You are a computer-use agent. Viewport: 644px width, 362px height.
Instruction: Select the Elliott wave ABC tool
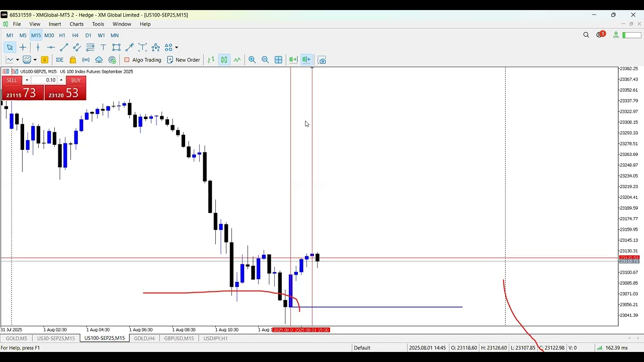tap(155, 47)
